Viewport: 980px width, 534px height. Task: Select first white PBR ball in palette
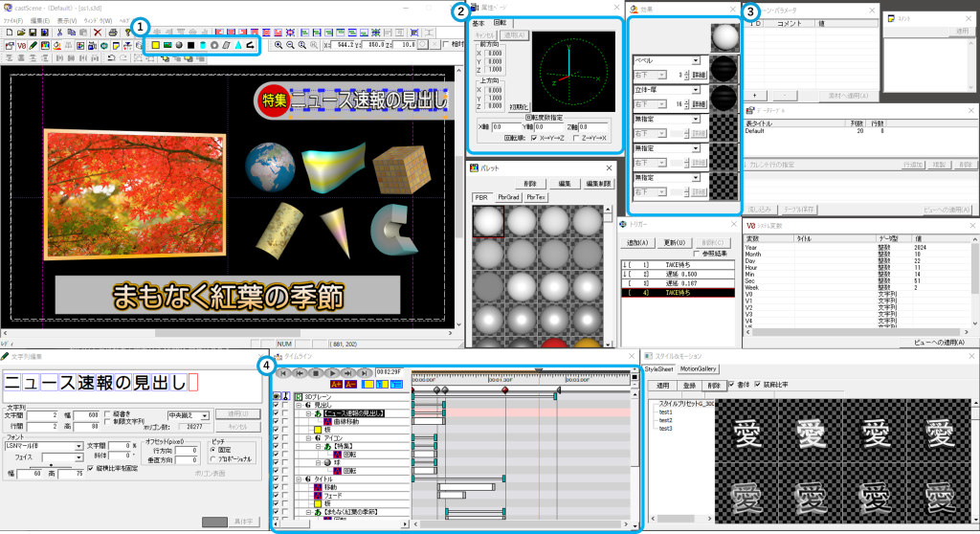click(488, 221)
